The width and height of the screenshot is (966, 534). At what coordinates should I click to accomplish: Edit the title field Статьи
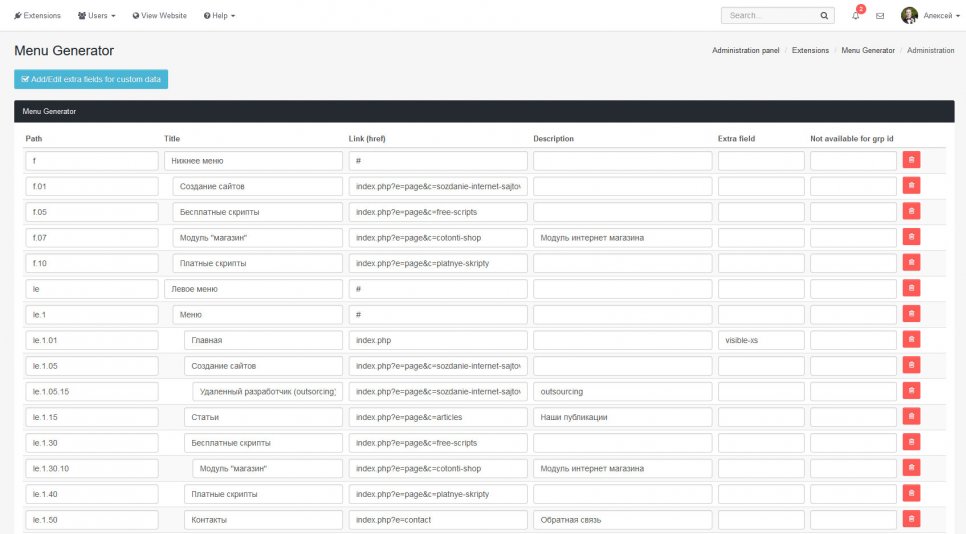pyautogui.click(x=263, y=417)
